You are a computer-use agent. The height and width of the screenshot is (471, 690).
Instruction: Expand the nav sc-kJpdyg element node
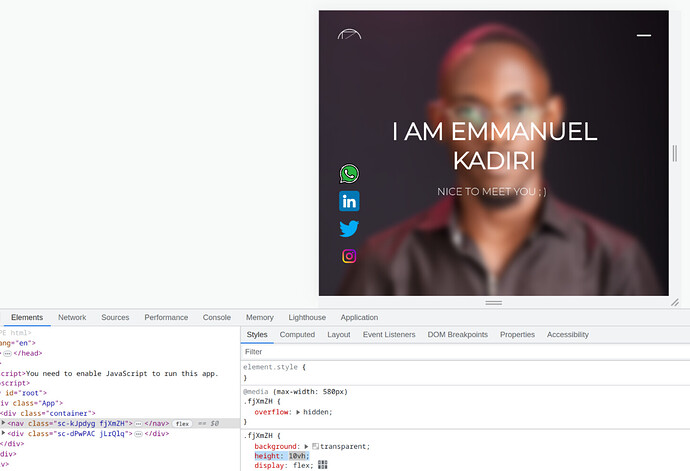pyautogui.click(x=3, y=423)
